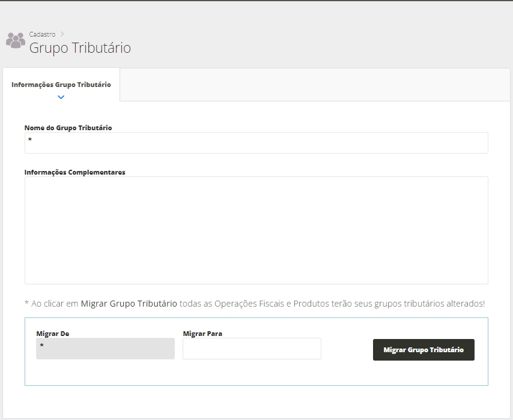Click the asterisk starting the warning note

pyautogui.click(x=26, y=304)
